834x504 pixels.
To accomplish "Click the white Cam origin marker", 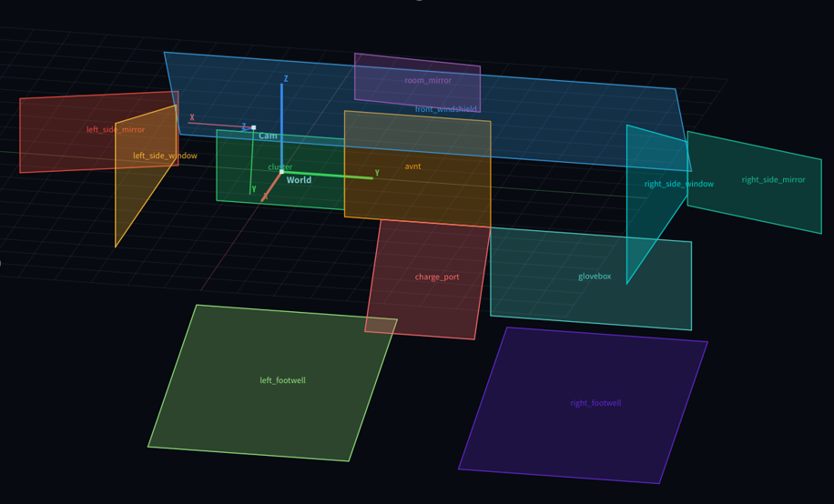I will (x=254, y=127).
